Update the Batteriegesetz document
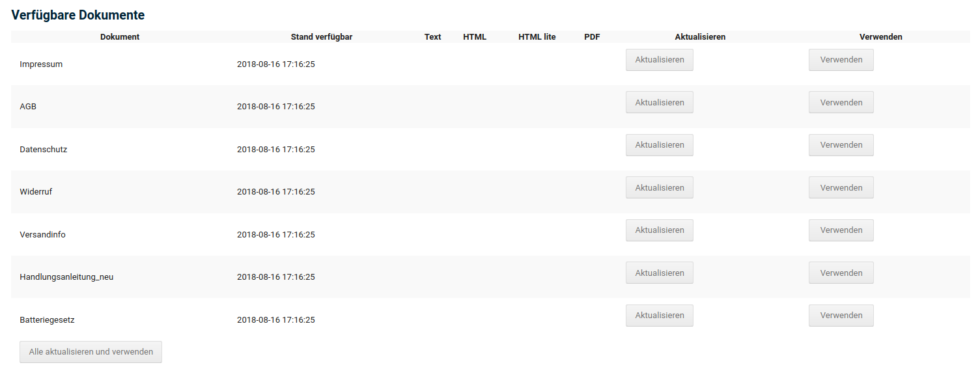Viewport: 980px width, 378px height. [x=659, y=316]
